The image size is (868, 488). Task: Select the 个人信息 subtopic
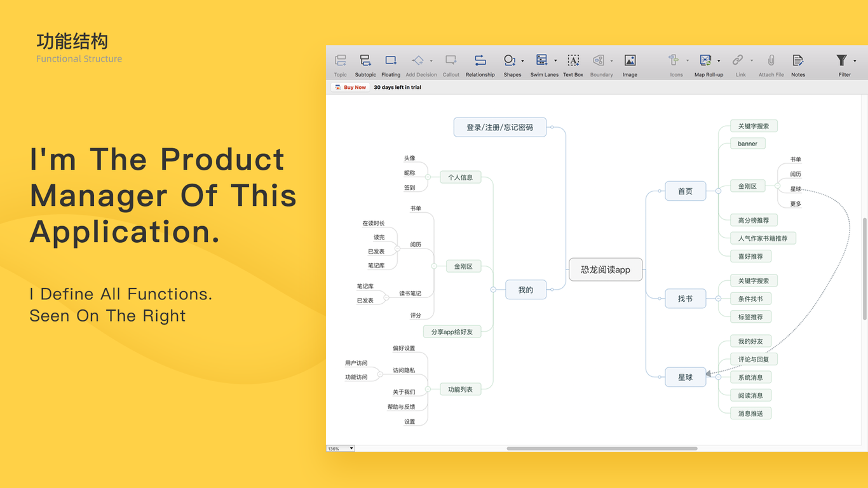461,177
